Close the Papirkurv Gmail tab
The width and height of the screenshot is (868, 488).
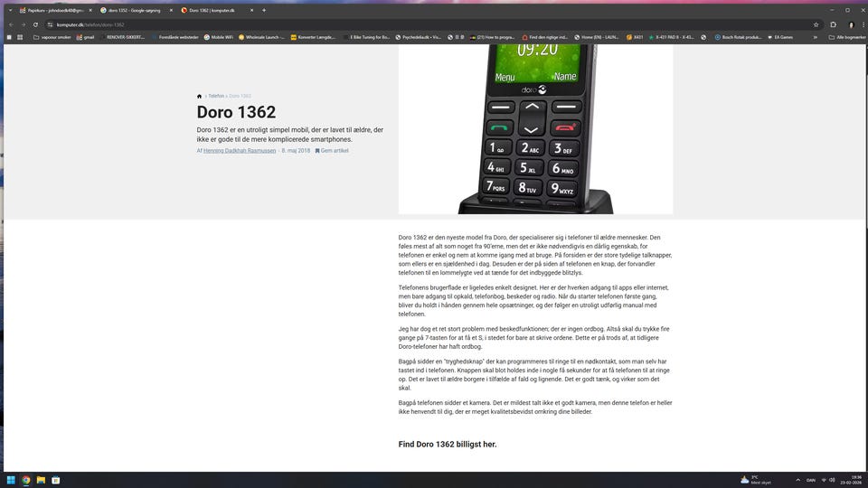(x=90, y=10)
